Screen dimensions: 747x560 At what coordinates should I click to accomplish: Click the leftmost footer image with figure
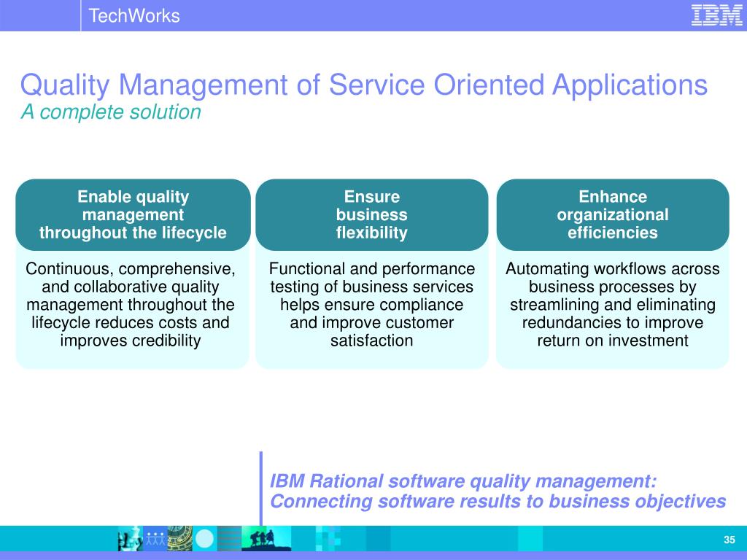click(x=130, y=539)
